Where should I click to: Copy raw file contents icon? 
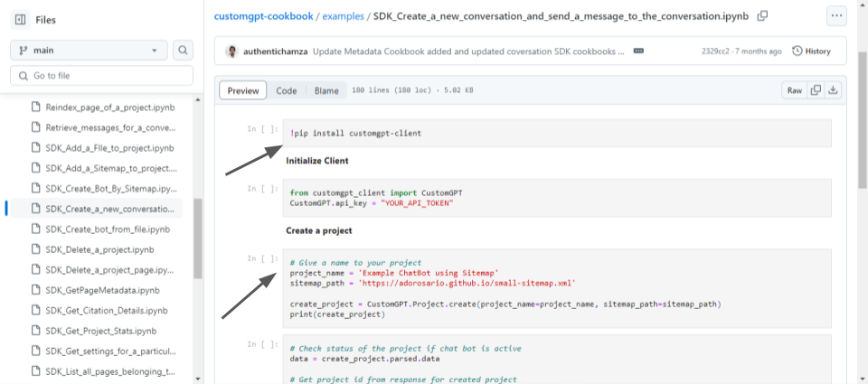pos(816,90)
